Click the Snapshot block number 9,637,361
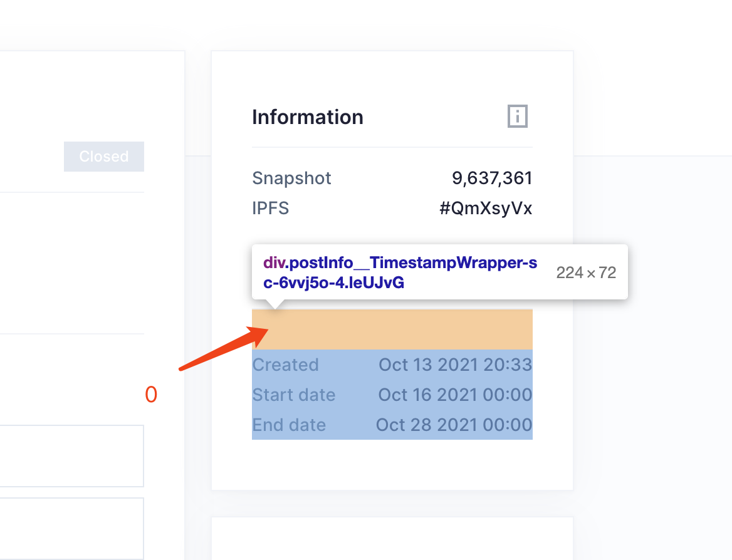Image resolution: width=732 pixels, height=560 pixels. tap(492, 178)
